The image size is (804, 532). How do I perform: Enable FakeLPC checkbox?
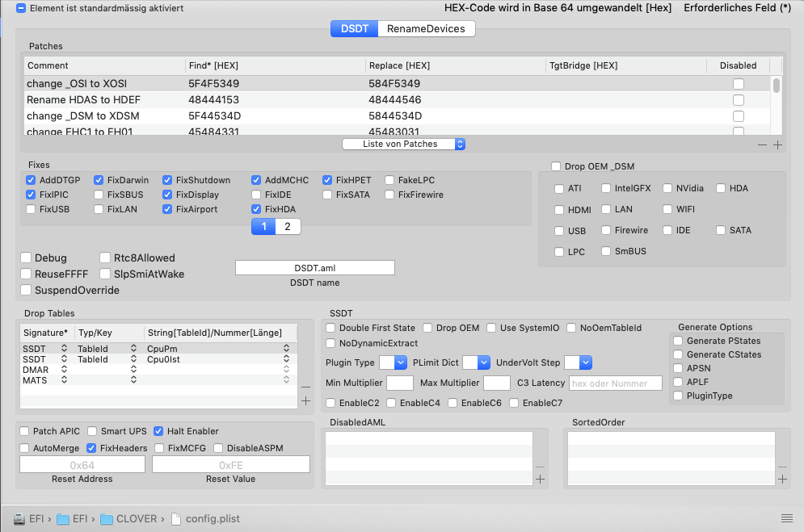(x=389, y=180)
